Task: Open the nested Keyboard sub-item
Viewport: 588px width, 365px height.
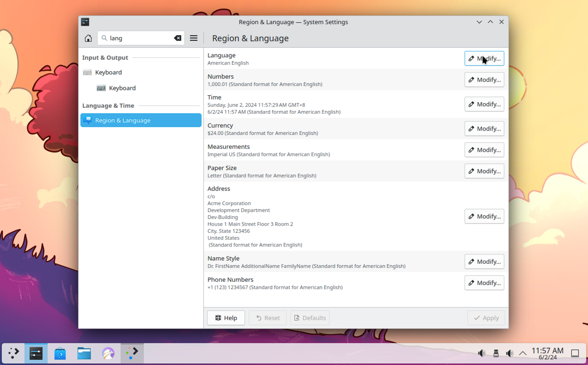Action: (x=141, y=88)
